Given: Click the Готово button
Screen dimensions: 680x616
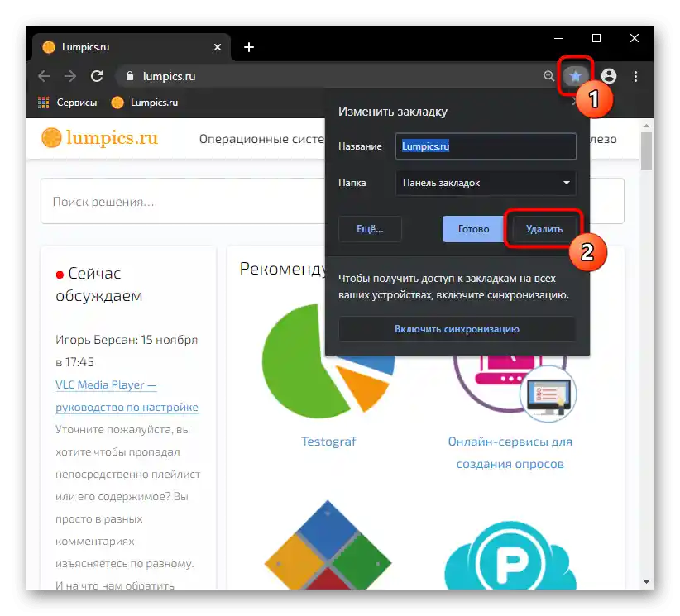Looking at the screenshot, I should (473, 229).
